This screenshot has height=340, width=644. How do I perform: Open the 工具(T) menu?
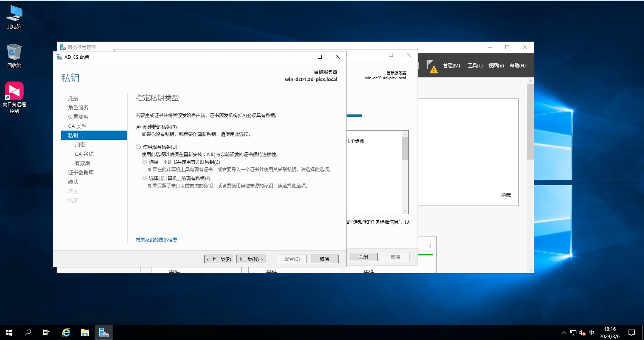[475, 66]
